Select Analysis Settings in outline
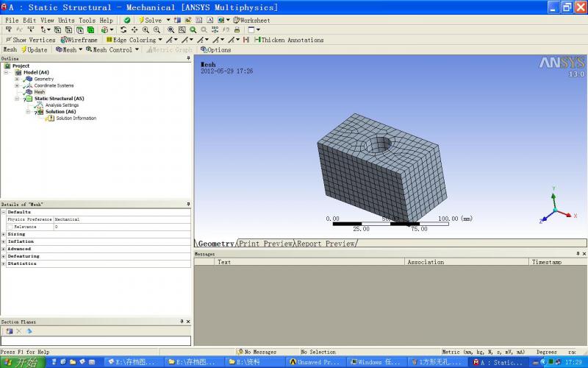Screen dimensions: 588x368 (x=62, y=105)
